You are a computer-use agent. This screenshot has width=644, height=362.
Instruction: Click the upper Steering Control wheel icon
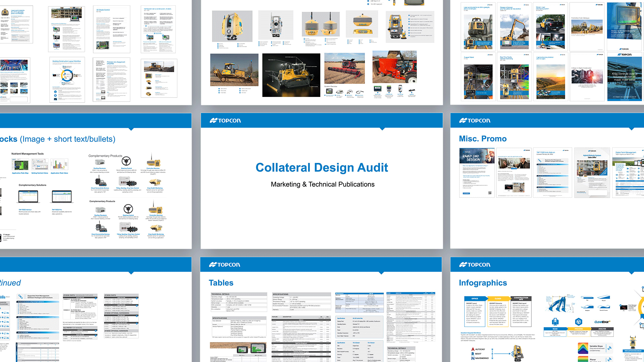[x=126, y=161]
